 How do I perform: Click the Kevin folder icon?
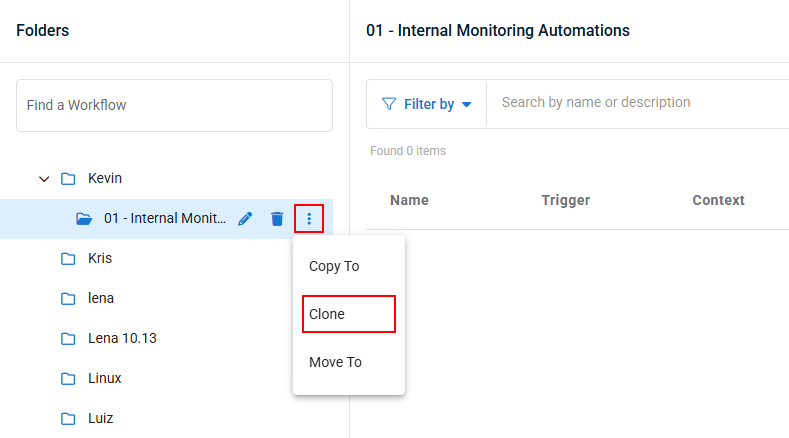[68, 179]
